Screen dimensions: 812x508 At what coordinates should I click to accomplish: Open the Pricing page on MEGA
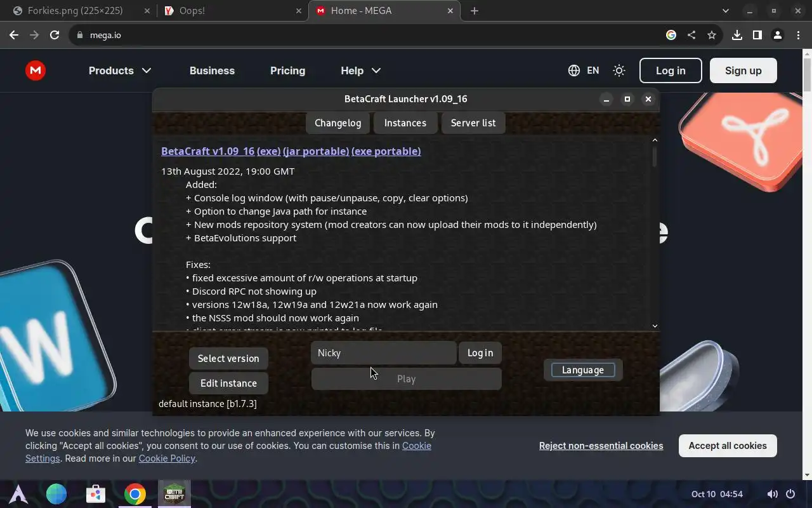click(287, 70)
